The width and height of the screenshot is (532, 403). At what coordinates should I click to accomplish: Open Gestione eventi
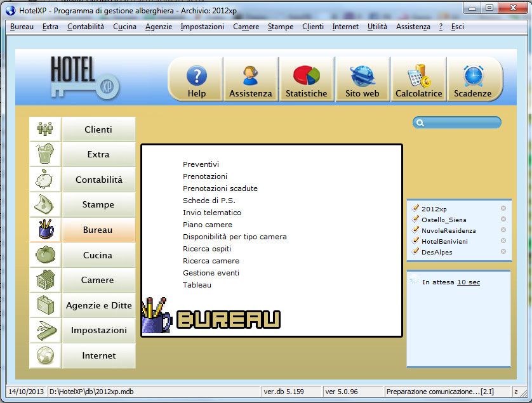tap(211, 273)
